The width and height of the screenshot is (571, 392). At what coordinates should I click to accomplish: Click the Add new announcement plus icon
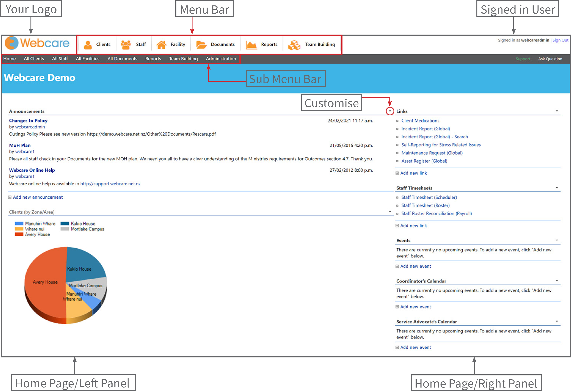[x=10, y=197]
